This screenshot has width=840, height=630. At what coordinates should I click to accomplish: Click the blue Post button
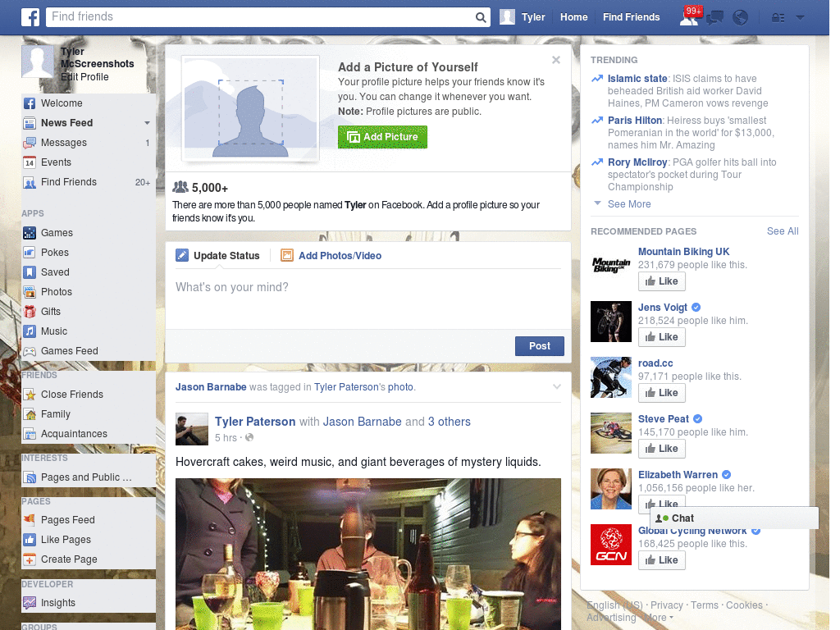point(540,346)
